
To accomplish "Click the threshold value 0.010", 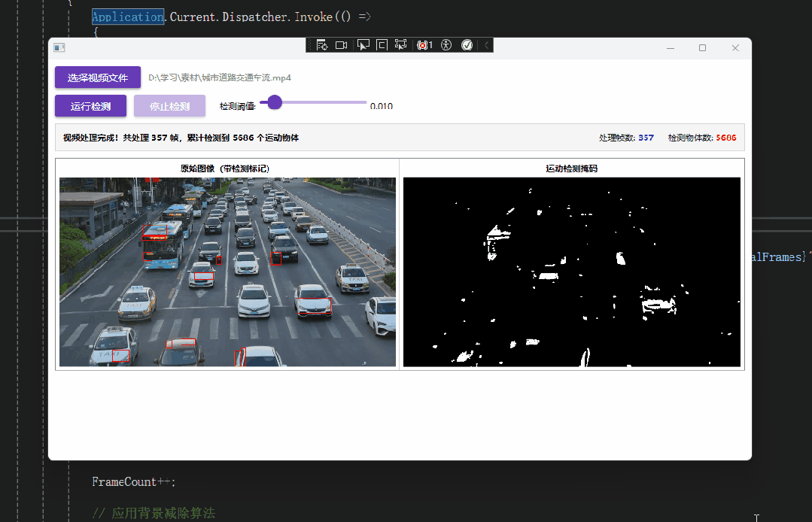I will (x=381, y=106).
